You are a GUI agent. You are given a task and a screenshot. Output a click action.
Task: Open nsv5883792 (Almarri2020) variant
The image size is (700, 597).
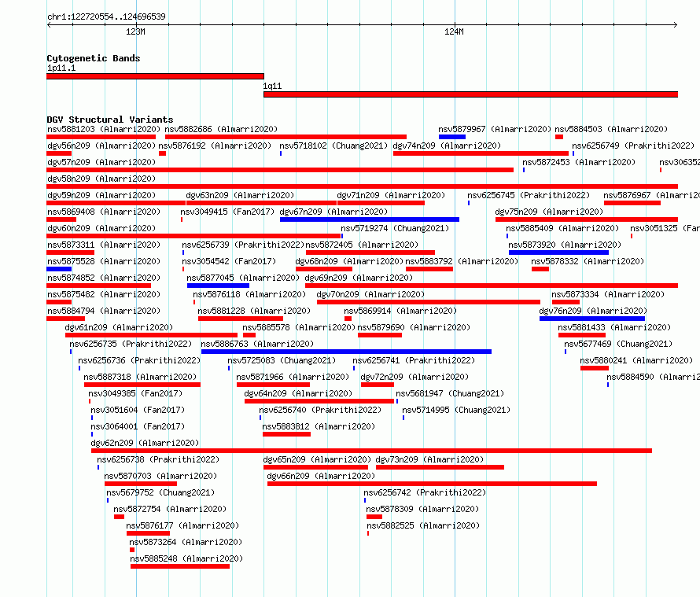click(x=429, y=269)
